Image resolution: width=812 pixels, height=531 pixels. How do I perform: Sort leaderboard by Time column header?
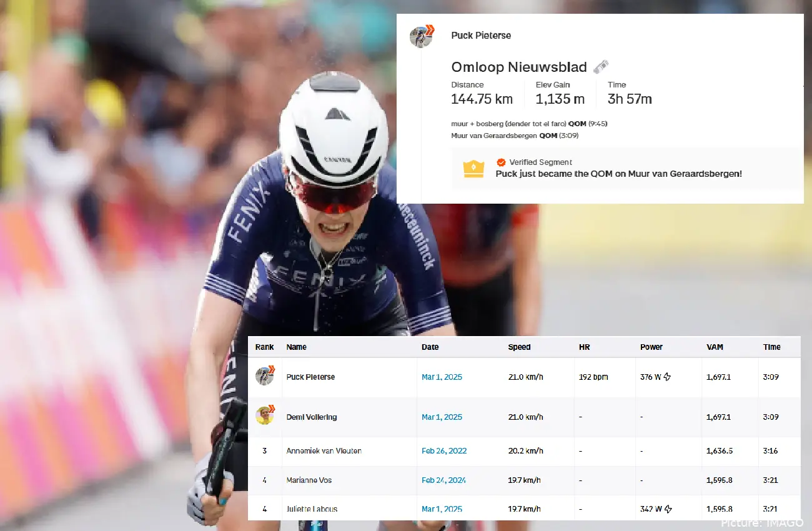point(771,347)
